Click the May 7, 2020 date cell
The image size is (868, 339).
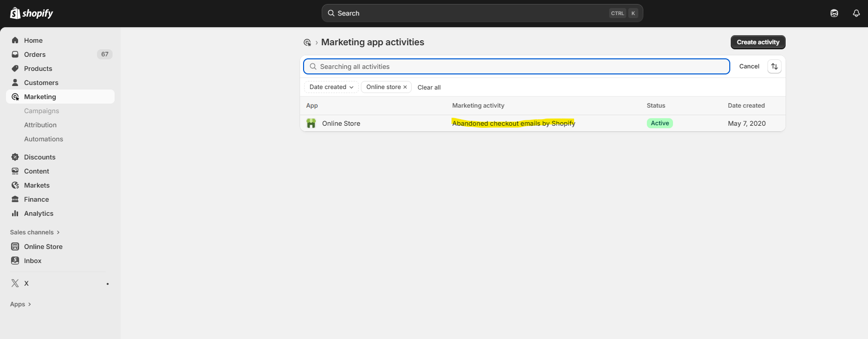[747, 123]
